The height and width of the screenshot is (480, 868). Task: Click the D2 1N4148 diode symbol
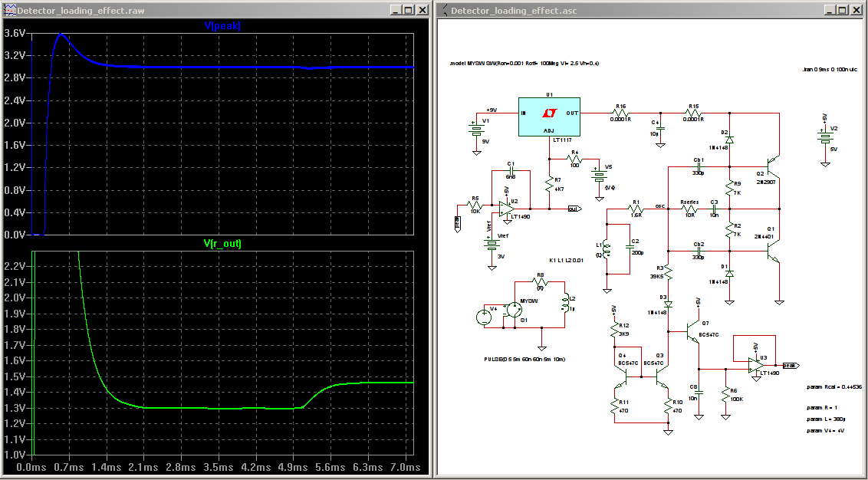click(729, 140)
